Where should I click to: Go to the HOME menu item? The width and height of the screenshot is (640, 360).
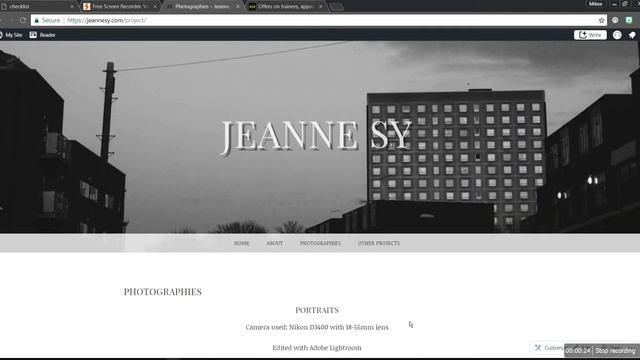242,243
